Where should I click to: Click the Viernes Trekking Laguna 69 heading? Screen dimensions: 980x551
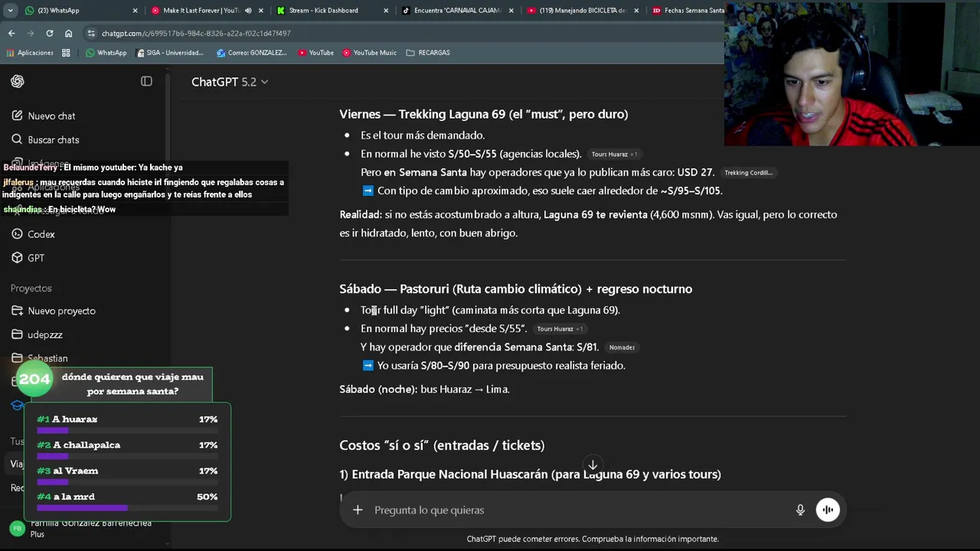tap(484, 114)
